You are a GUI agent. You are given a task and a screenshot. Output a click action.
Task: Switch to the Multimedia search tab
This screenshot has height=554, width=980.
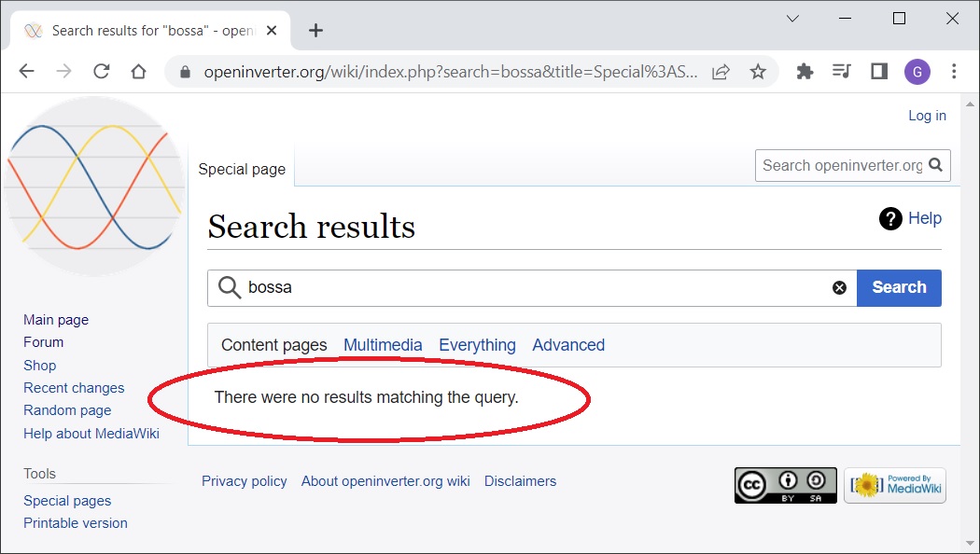click(x=383, y=345)
